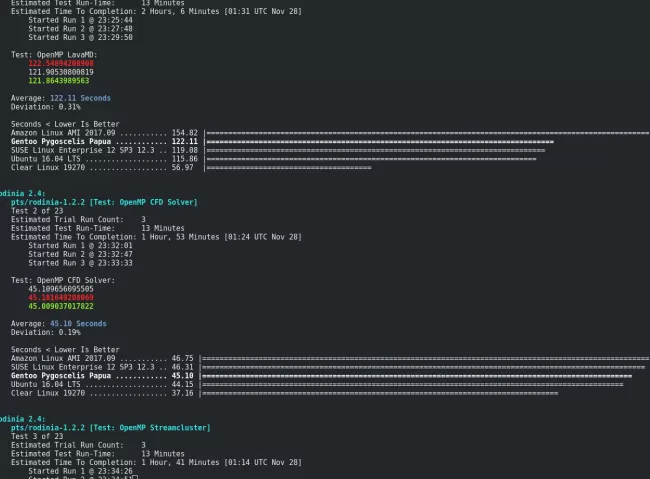The image size is (650, 479).
Task: Click the bold Gentoo Pygoscelis Papua 122.11 row
Action: pyautogui.click(x=282, y=142)
